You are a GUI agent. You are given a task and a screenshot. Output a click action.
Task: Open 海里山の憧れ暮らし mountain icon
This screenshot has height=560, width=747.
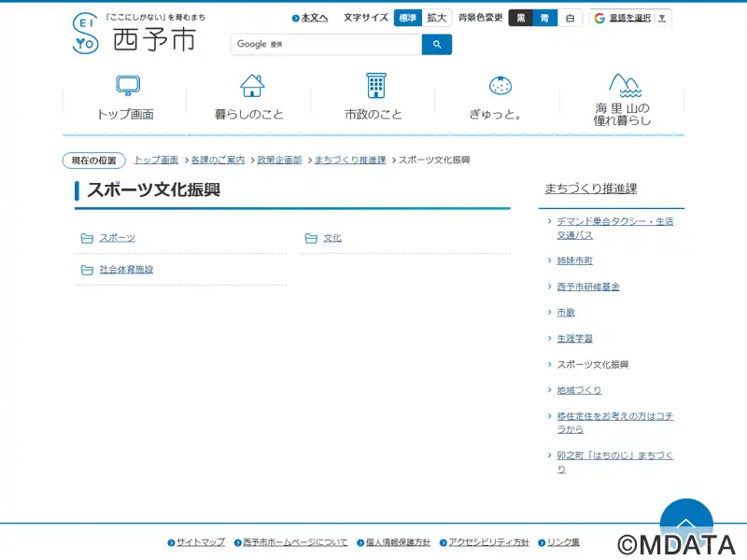point(623,86)
